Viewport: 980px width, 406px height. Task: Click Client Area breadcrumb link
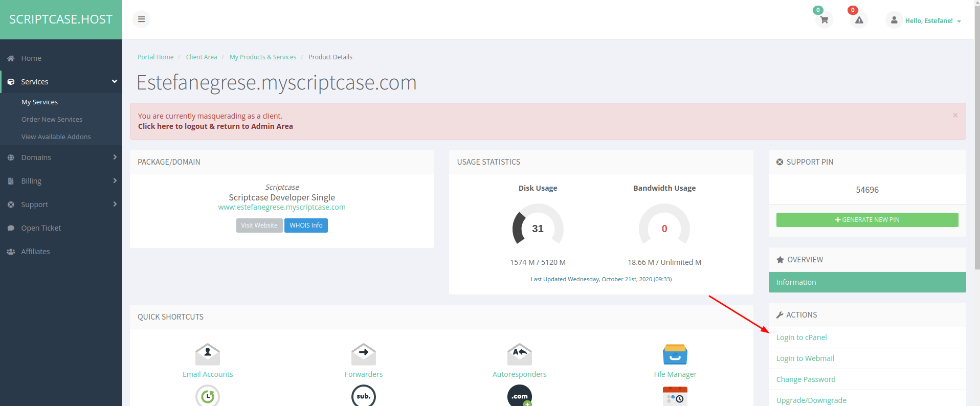point(202,57)
